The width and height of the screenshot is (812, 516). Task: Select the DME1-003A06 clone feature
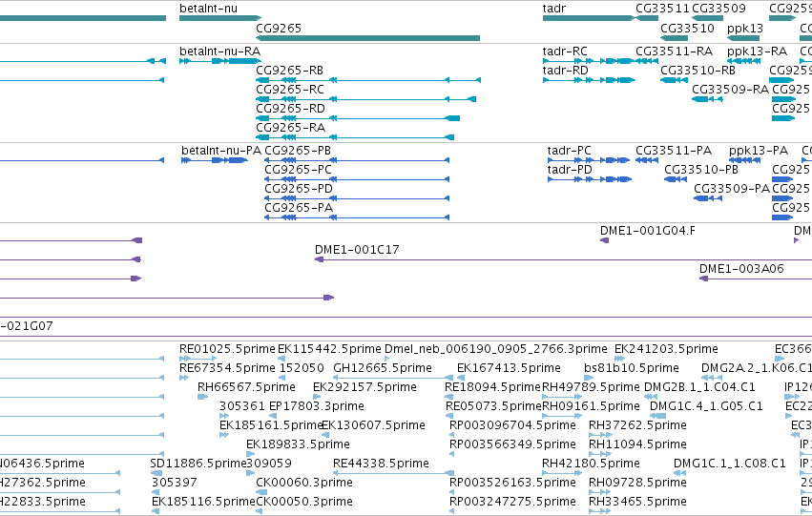tap(756, 279)
